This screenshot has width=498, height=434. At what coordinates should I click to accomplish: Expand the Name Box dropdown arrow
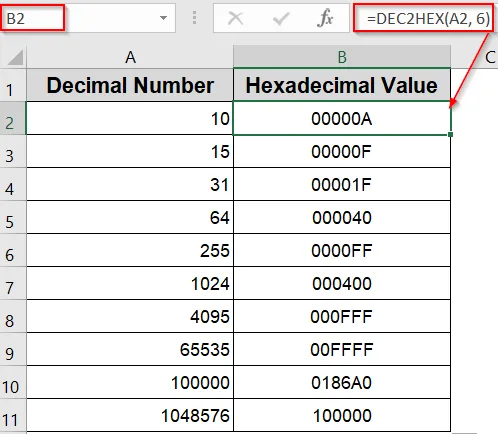[x=163, y=18]
